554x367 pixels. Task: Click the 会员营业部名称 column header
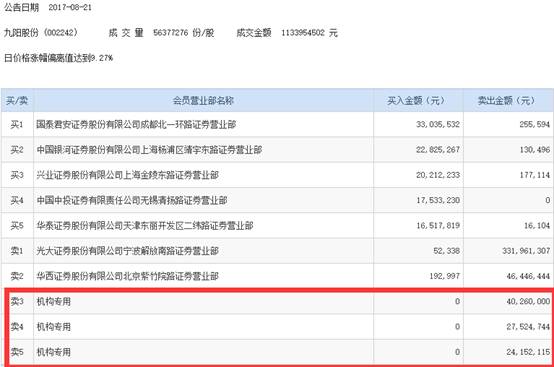tap(203, 101)
